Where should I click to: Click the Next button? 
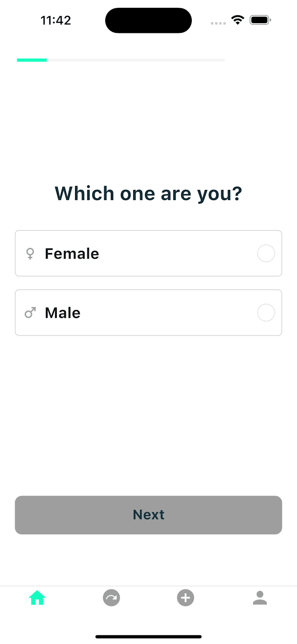(x=148, y=515)
